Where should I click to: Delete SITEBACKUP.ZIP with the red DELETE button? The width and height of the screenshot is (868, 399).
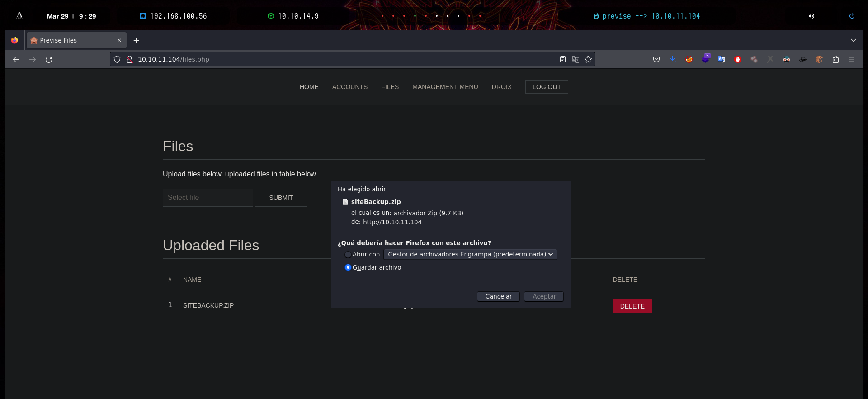632,306
